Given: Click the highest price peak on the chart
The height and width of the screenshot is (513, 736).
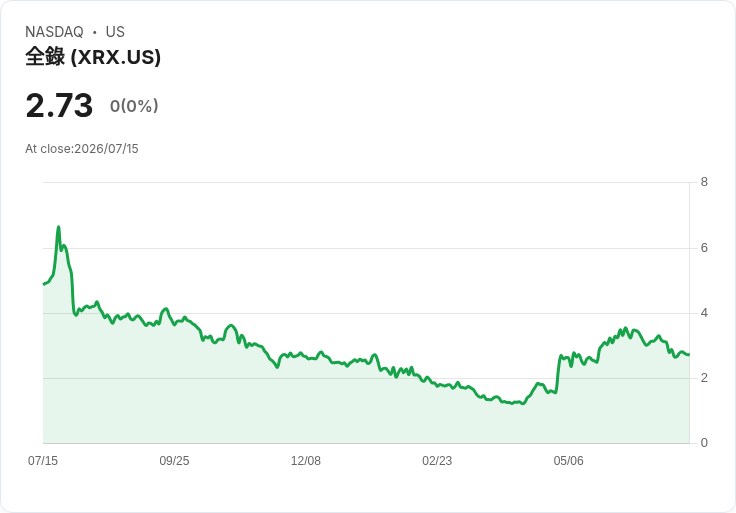Looking at the screenshot, I should [x=59, y=227].
